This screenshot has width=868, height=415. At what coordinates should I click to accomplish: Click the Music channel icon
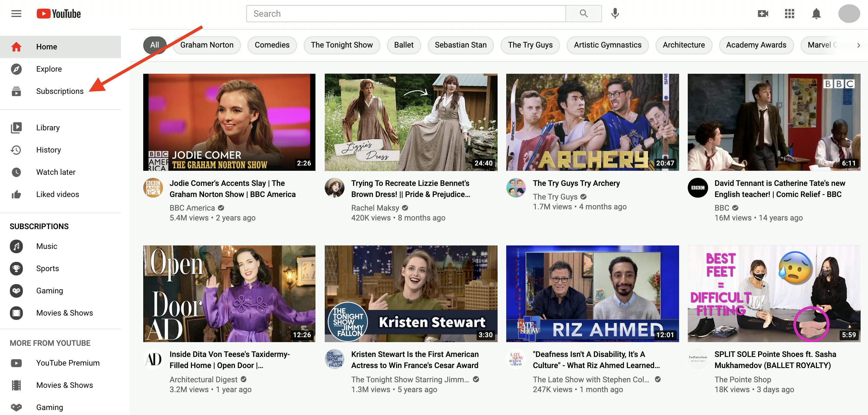point(16,246)
